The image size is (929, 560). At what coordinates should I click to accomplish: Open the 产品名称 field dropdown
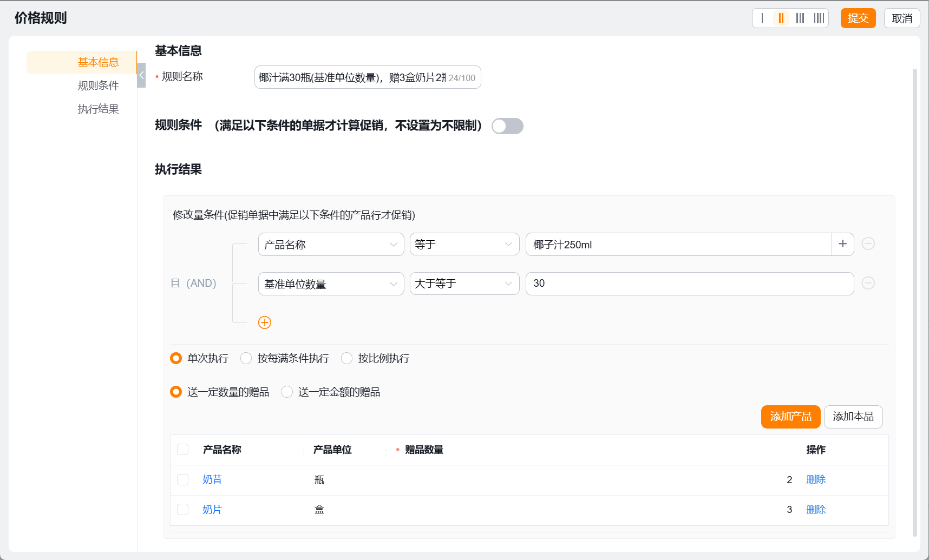[331, 245]
